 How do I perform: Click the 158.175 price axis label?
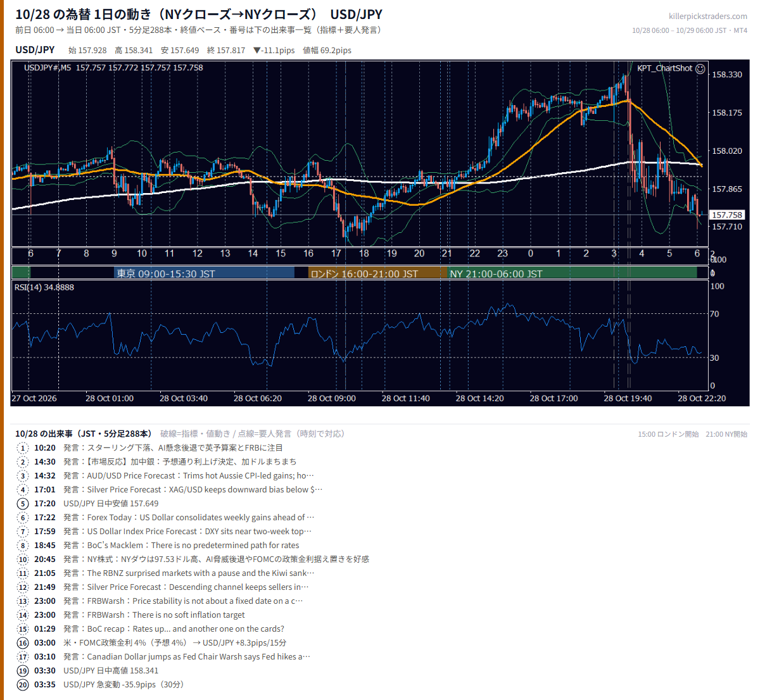tap(727, 113)
